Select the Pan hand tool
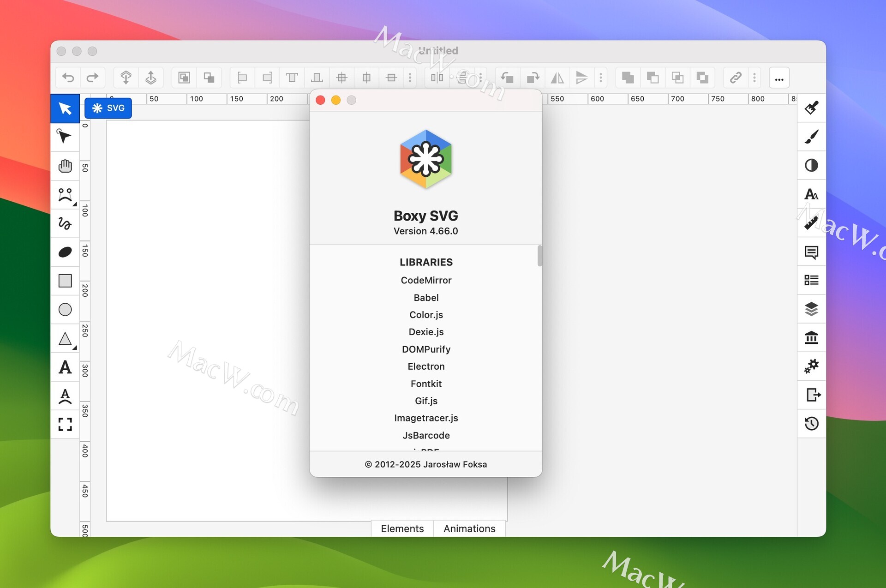 pyautogui.click(x=65, y=166)
